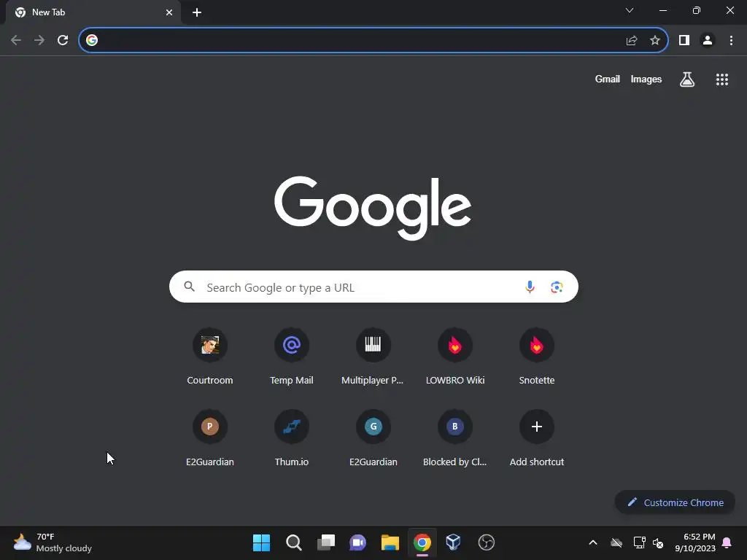The image size is (747, 560).
Task: Click the magnifier in the search box
Action: pyautogui.click(x=190, y=286)
